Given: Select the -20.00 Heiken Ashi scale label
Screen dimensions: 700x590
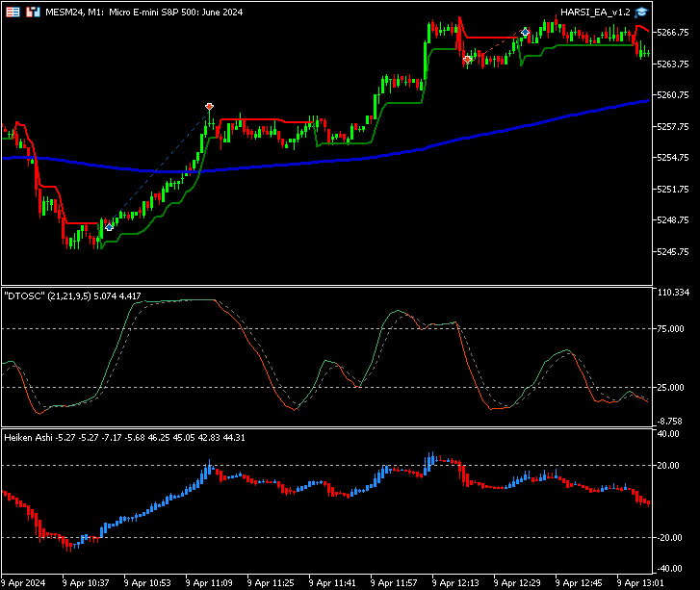Looking at the screenshot, I should [x=668, y=538].
